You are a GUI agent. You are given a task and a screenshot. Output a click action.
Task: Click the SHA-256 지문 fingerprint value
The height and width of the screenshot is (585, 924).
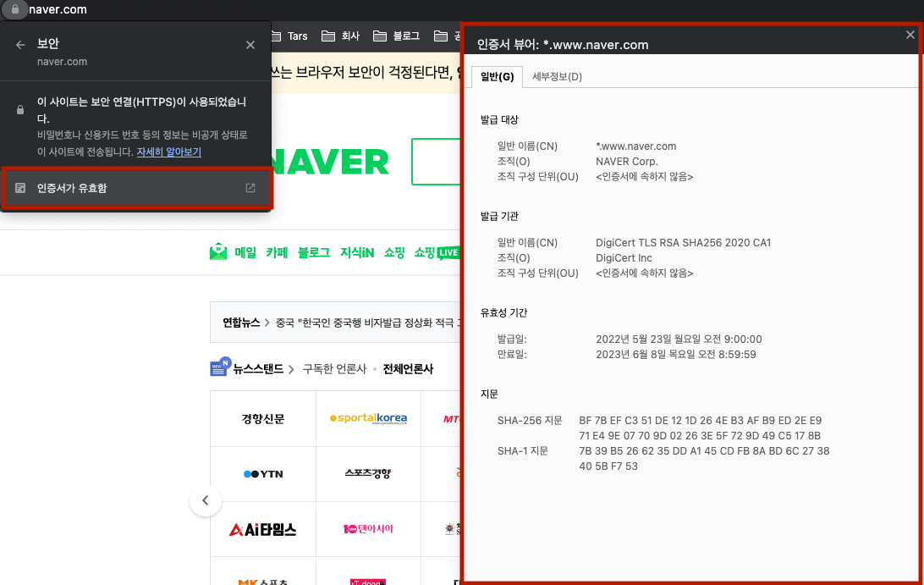pos(700,428)
